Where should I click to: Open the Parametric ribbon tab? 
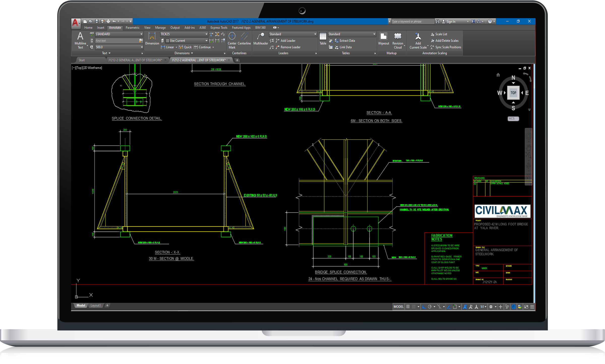[x=132, y=28]
